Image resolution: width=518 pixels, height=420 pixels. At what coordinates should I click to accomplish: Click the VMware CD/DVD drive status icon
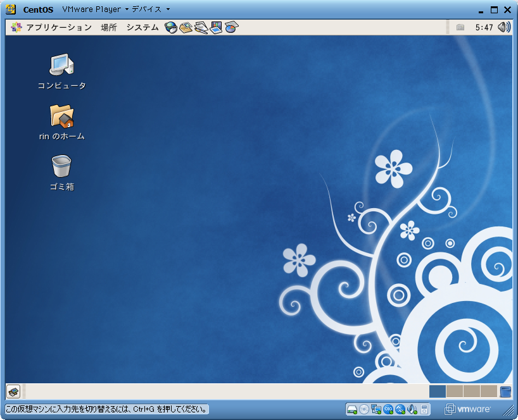[x=363, y=409]
